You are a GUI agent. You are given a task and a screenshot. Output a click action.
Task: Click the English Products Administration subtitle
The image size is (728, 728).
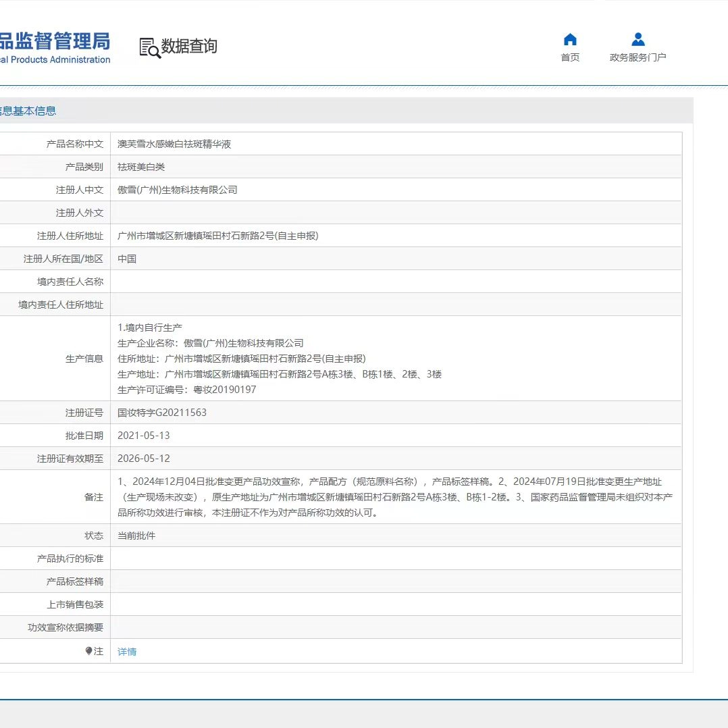pos(54,59)
